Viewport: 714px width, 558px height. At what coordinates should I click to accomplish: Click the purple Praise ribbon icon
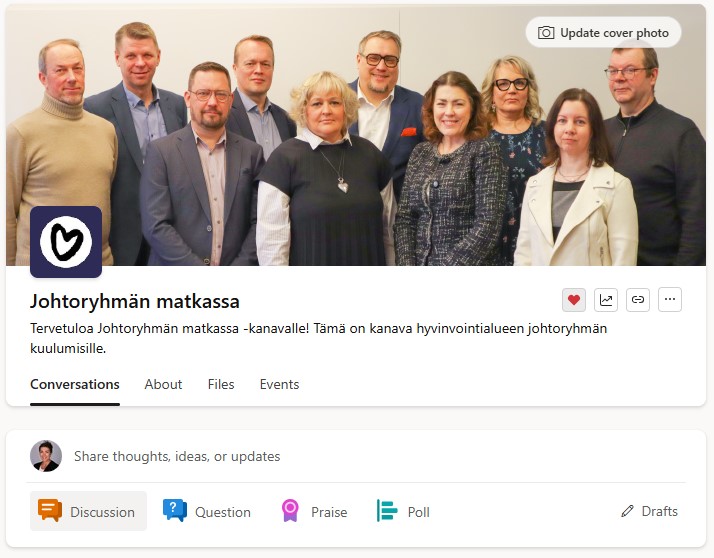(290, 510)
